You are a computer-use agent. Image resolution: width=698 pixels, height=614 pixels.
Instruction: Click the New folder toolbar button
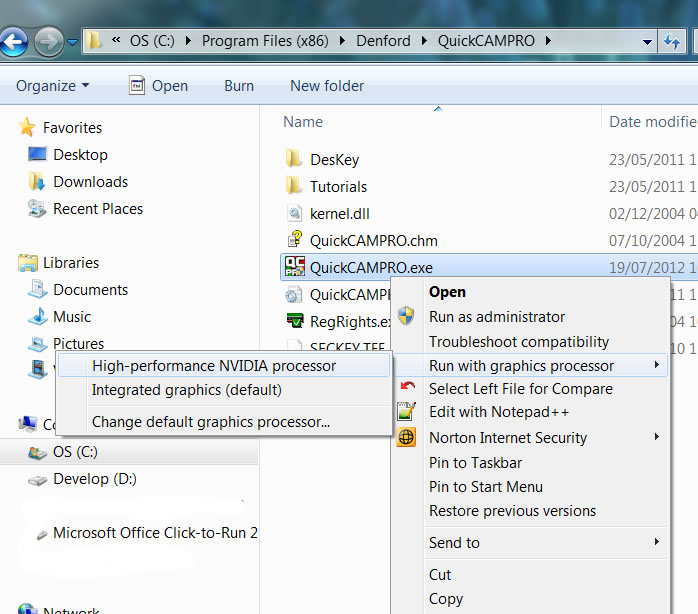(327, 86)
